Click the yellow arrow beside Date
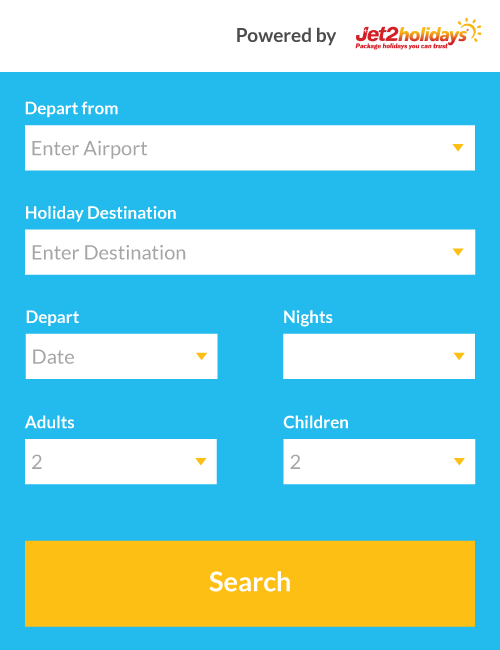The height and width of the screenshot is (650, 500). pos(201,357)
